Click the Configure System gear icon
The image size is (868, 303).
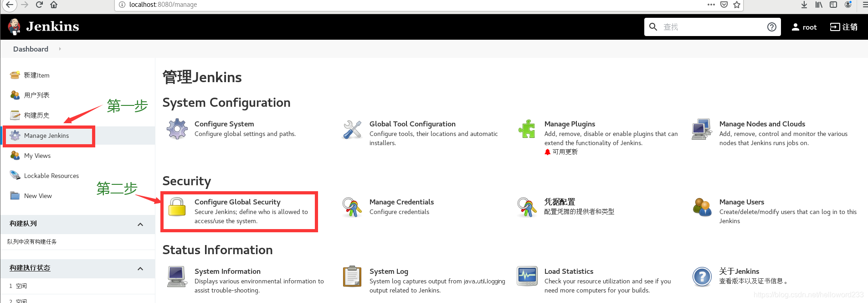click(x=177, y=129)
